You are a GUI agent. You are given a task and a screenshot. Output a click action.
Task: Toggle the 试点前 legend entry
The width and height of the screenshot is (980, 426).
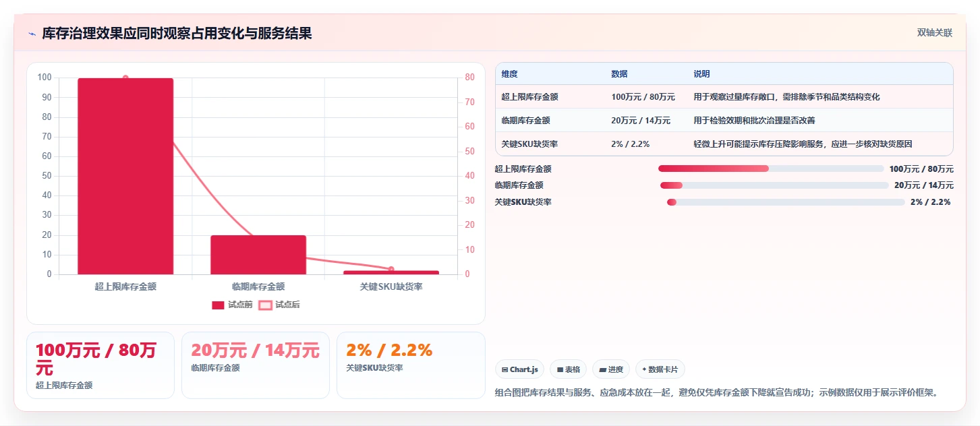click(x=232, y=305)
